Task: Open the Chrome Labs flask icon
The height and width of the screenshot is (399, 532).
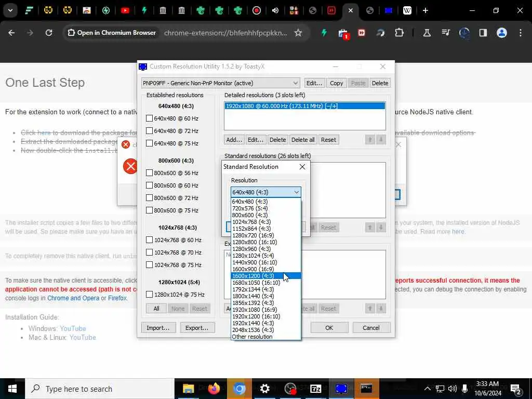Action: [427, 33]
